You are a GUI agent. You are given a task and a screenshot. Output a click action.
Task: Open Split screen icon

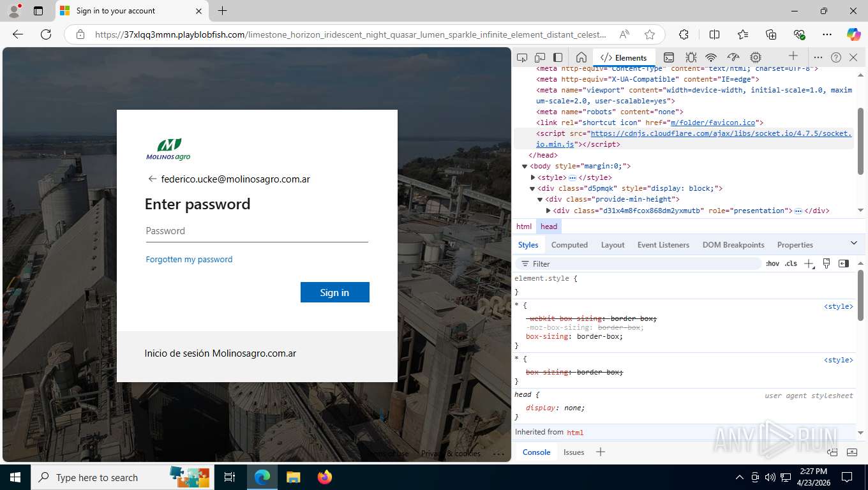(714, 34)
